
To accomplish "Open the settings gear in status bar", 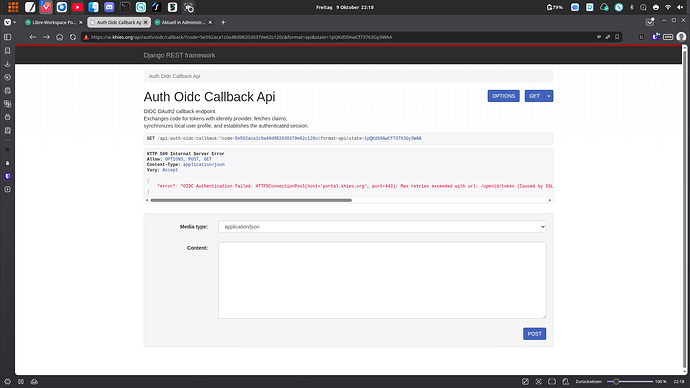I will 7,381.
